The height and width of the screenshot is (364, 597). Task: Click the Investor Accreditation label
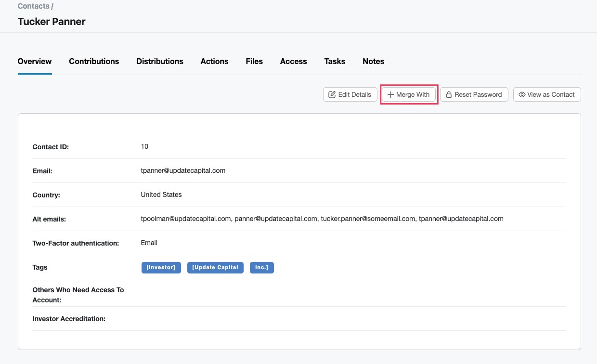69,319
